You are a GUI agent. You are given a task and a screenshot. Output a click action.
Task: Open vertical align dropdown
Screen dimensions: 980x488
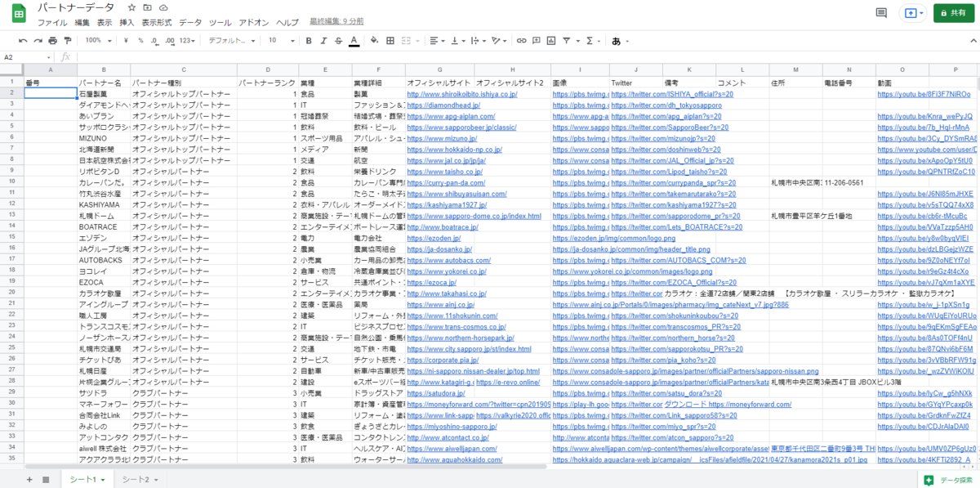pyautogui.click(x=459, y=40)
